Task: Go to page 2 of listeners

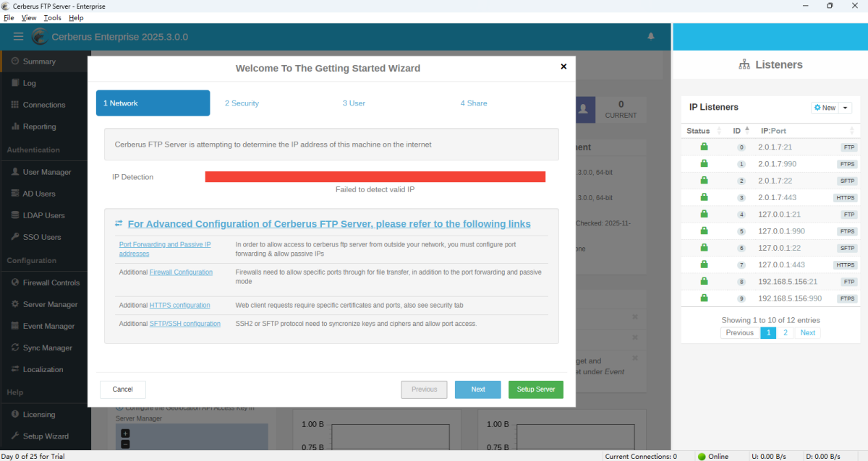Action: (785, 332)
